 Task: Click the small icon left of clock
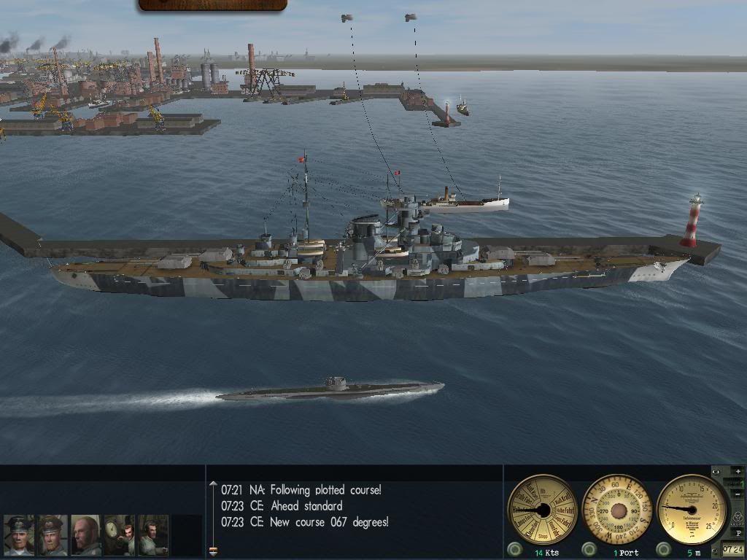pyautogui.click(x=715, y=551)
